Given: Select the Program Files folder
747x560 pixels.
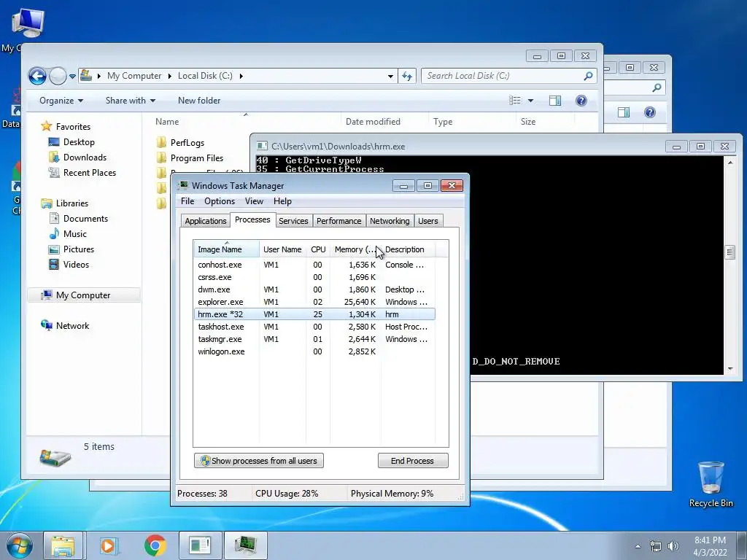Looking at the screenshot, I should 197,158.
